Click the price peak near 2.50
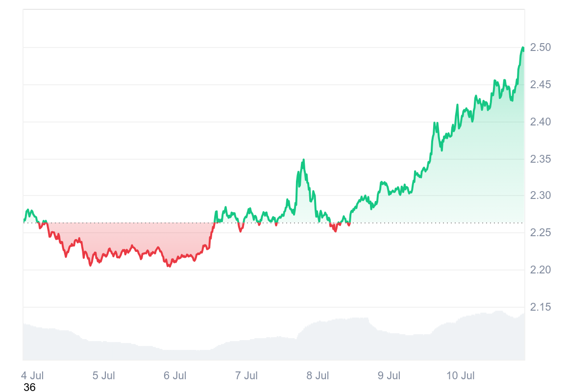Screen dimensions: 588x392 pyautogui.click(x=523, y=48)
